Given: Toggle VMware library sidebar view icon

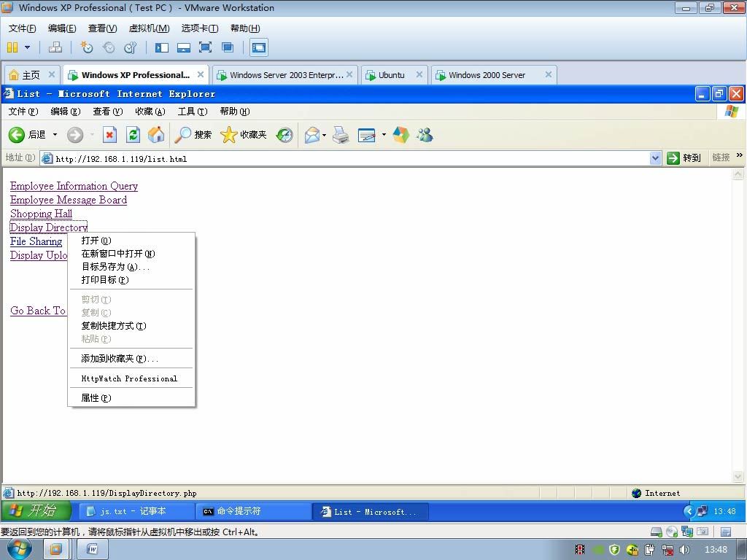Looking at the screenshot, I should click(x=162, y=47).
